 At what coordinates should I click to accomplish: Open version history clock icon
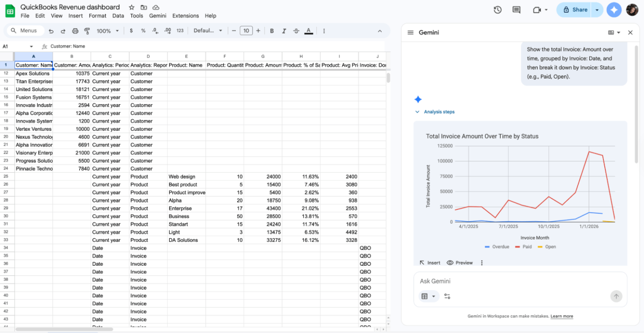click(497, 9)
